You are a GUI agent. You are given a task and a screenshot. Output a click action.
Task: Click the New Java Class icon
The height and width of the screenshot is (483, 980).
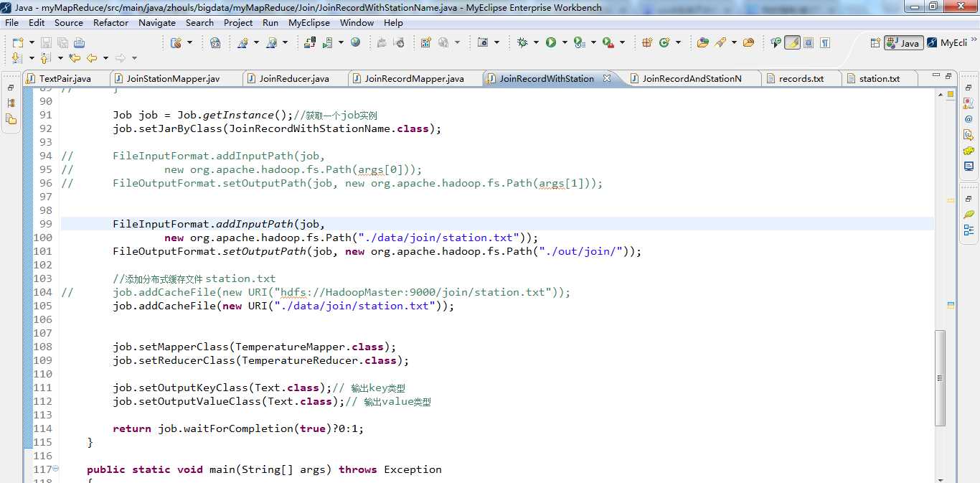664,42
